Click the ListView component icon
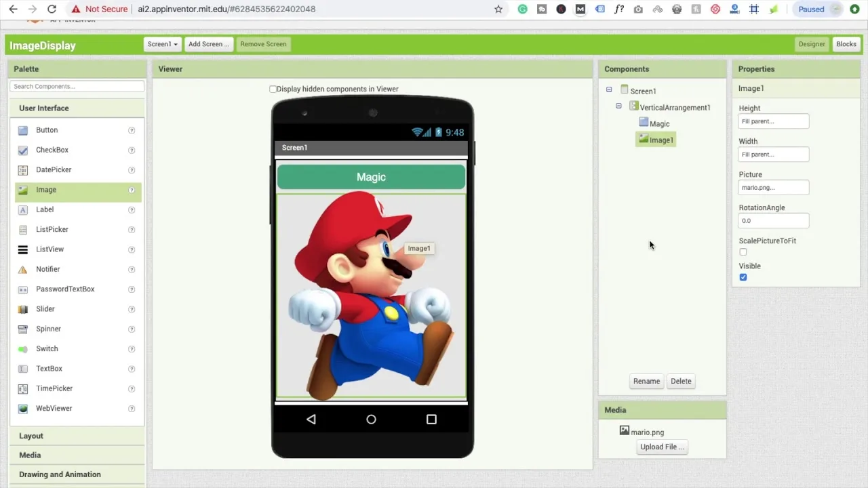The height and width of the screenshot is (488, 868). tap(23, 249)
